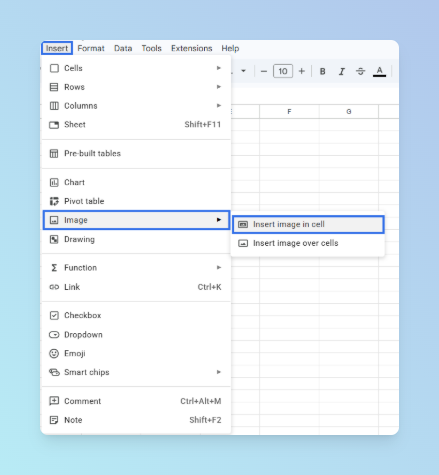Click the Rows icon in Insert menu
This screenshot has height=475, width=439.
pos(54,87)
